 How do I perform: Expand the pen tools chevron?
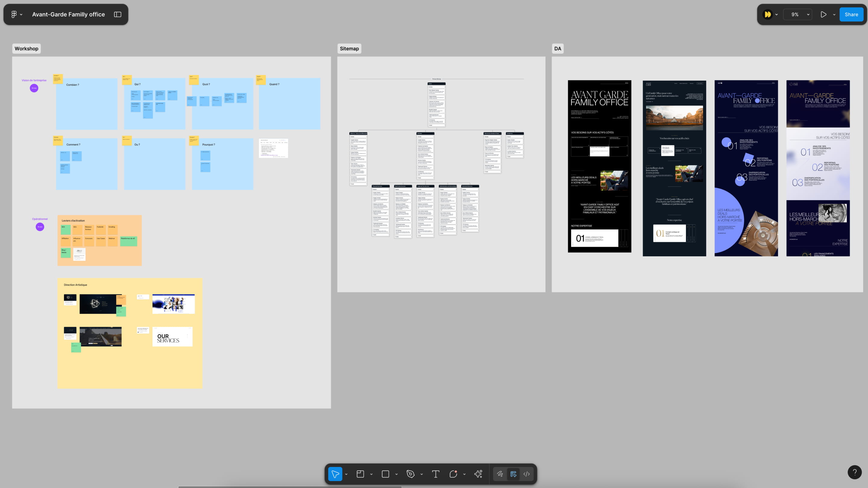pyautogui.click(x=422, y=474)
